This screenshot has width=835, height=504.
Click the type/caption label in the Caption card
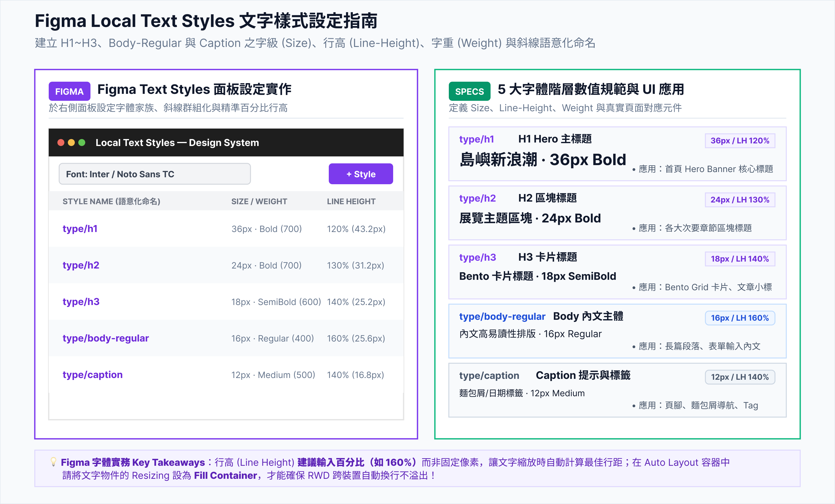[x=489, y=375]
